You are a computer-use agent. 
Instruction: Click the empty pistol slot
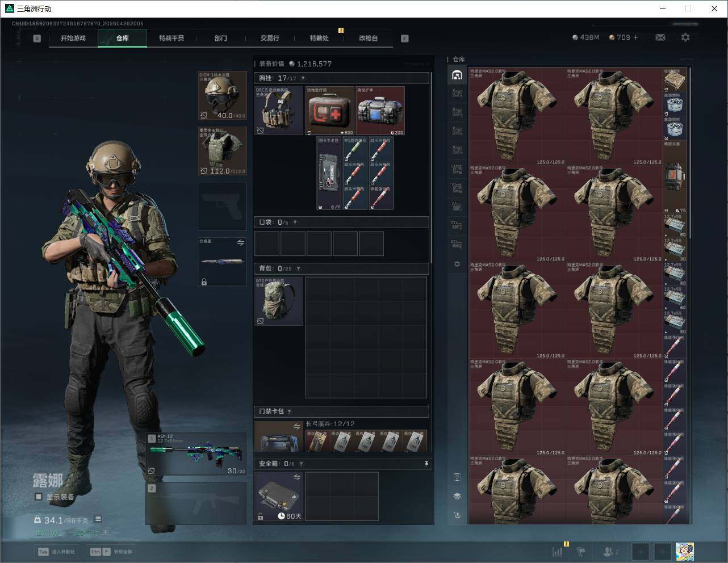pyautogui.click(x=223, y=206)
